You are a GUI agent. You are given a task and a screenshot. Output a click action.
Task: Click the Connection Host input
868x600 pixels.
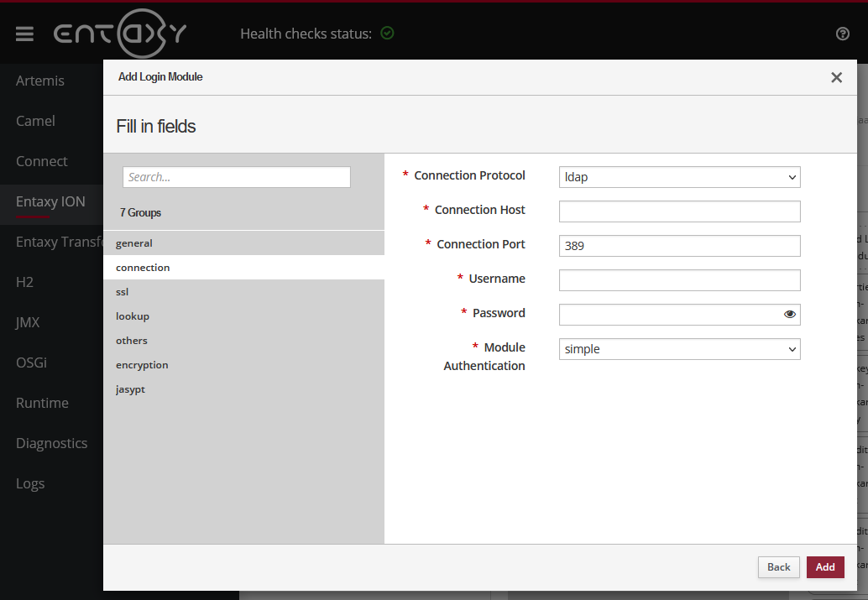pos(679,211)
